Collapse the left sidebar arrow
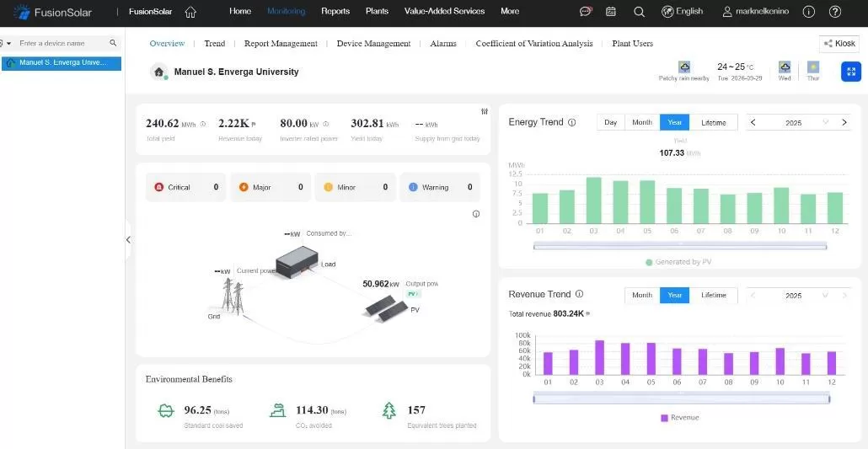This screenshot has height=449, width=868. coord(128,240)
